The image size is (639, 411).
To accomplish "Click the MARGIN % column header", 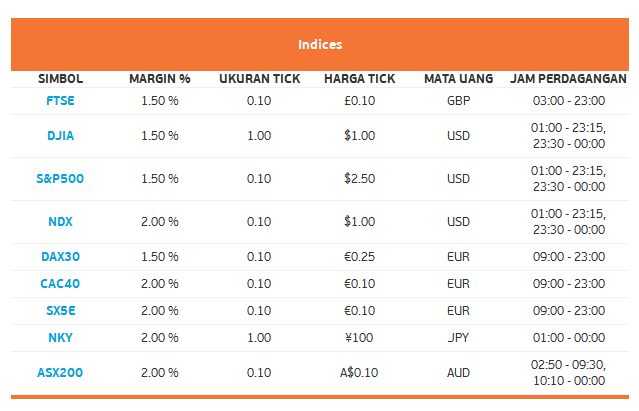I will click(x=160, y=79).
